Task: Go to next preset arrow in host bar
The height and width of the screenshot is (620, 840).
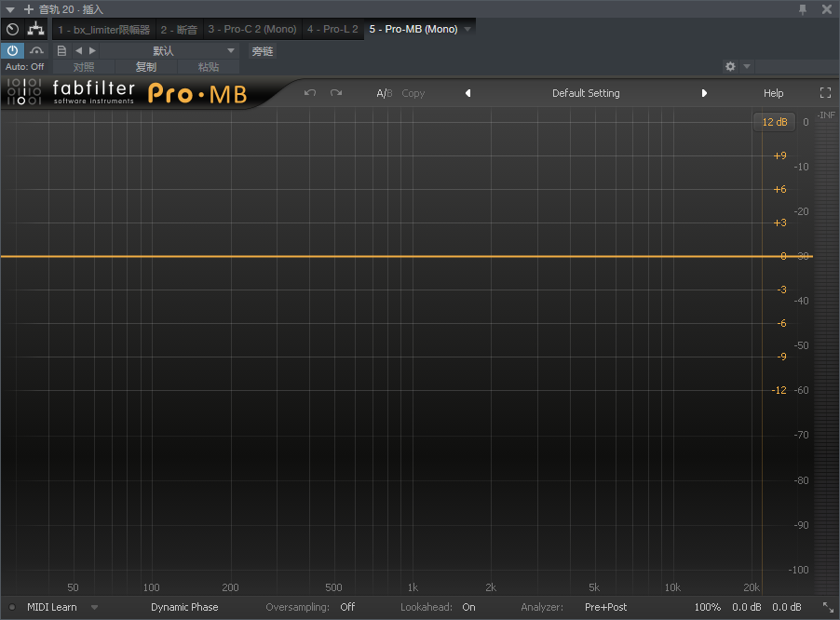Action: [x=93, y=51]
